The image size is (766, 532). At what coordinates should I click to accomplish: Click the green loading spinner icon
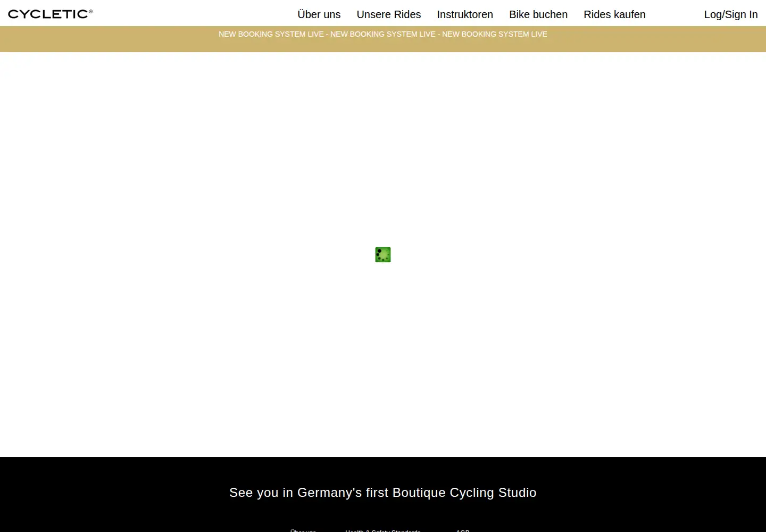(383, 255)
